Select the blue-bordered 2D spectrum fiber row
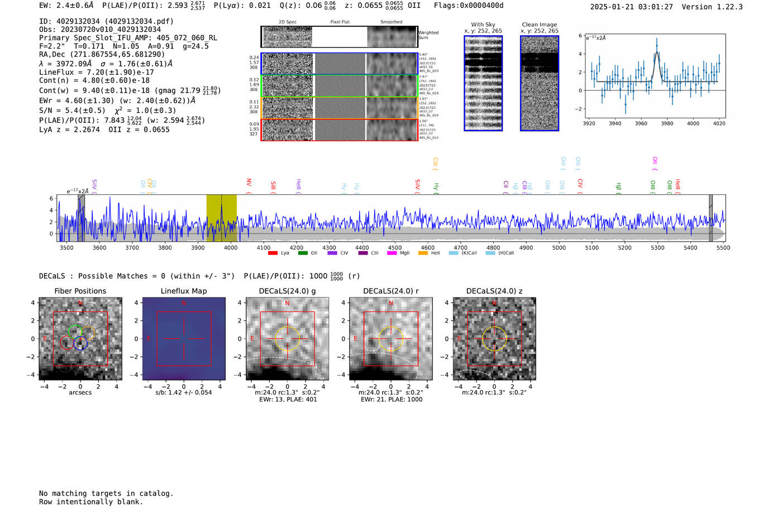The width and height of the screenshot is (782, 532). 339,64
